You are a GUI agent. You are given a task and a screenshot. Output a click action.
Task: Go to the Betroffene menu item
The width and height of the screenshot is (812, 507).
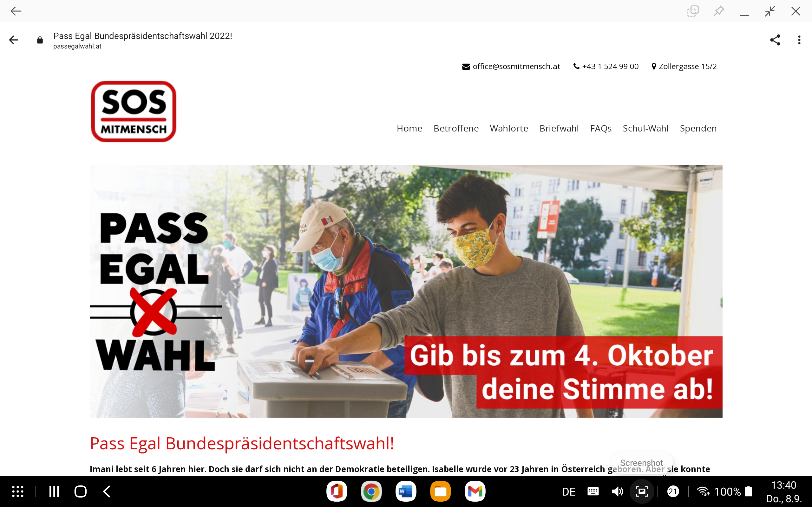[456, 128]
